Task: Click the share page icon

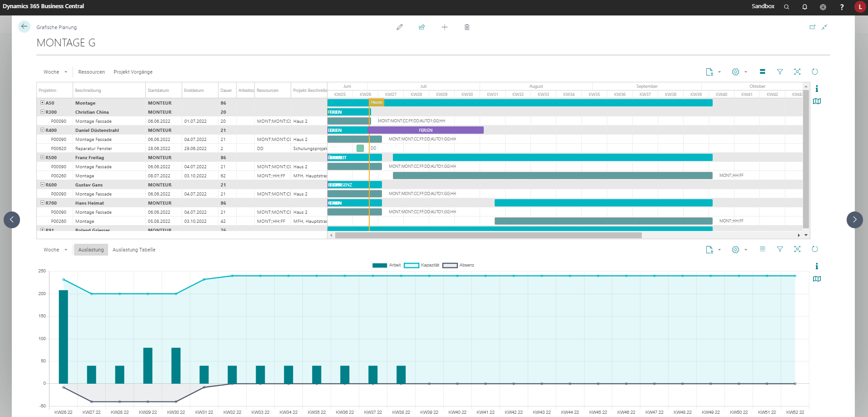Action: [x=422, y=27]
